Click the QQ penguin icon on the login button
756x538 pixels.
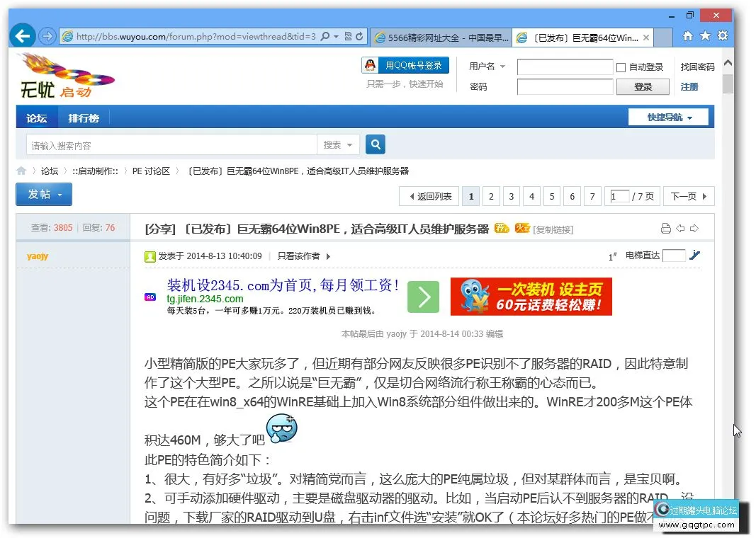pos(370,64)
